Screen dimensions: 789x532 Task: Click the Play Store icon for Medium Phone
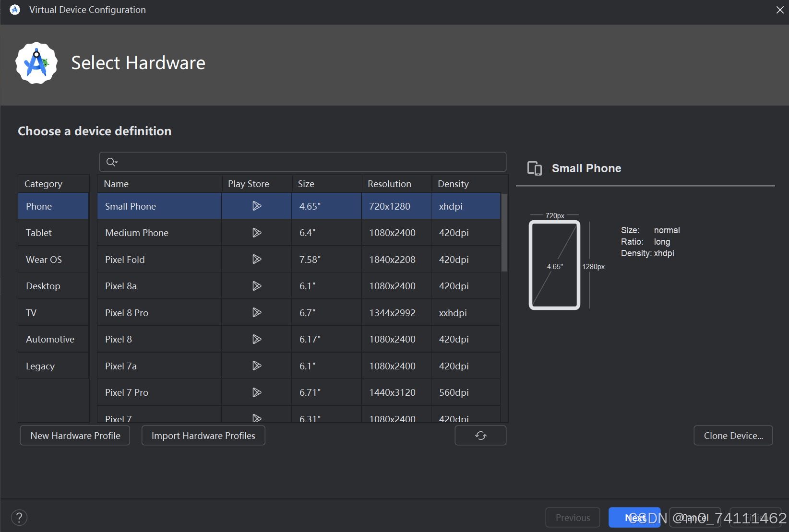point(257,233)
